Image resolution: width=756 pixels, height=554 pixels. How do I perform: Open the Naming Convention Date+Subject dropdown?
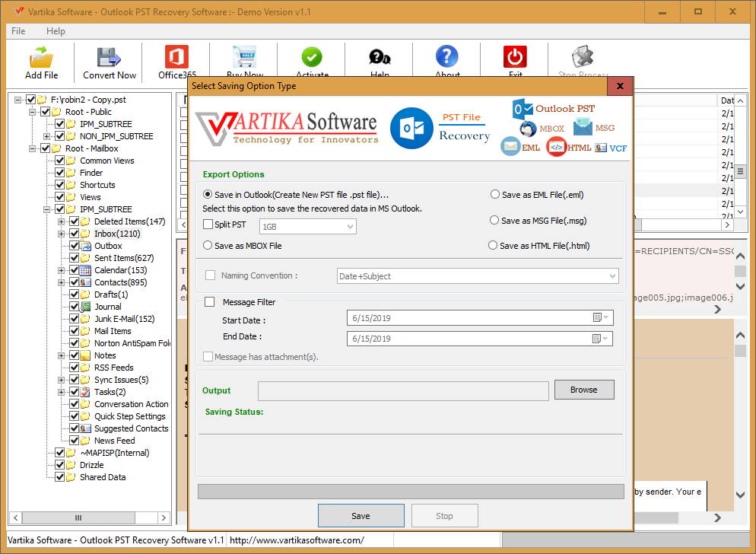pos(478,276)
